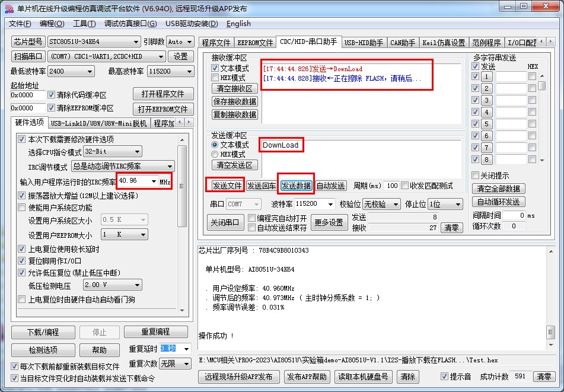This screenshot has height=392, width=564.
Task: Expand the 停止位 1位 dropdown
Action: (x=458, y=204)
